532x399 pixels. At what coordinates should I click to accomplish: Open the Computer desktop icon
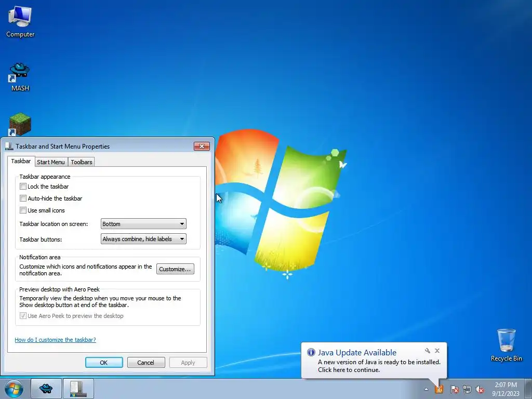coord(20,22)
